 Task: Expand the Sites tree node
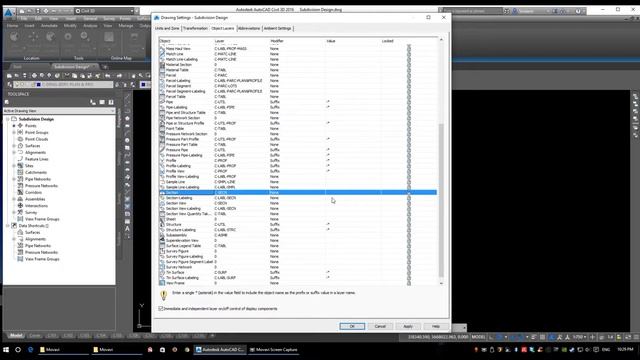(14, 166)
